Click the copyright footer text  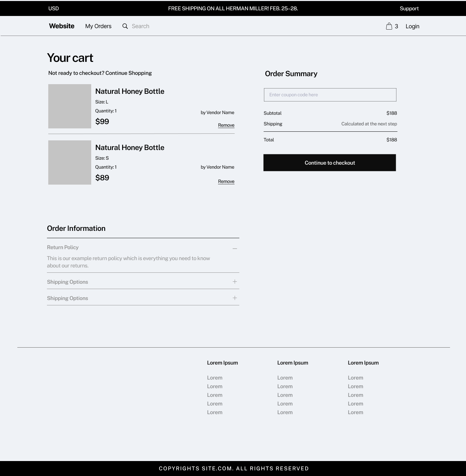[234, 468]
